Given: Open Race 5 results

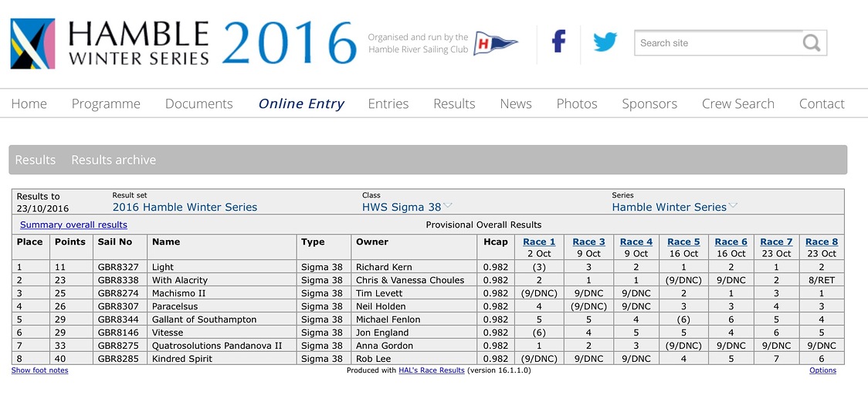Looking at the screenshot, I should tap(683, 242).
